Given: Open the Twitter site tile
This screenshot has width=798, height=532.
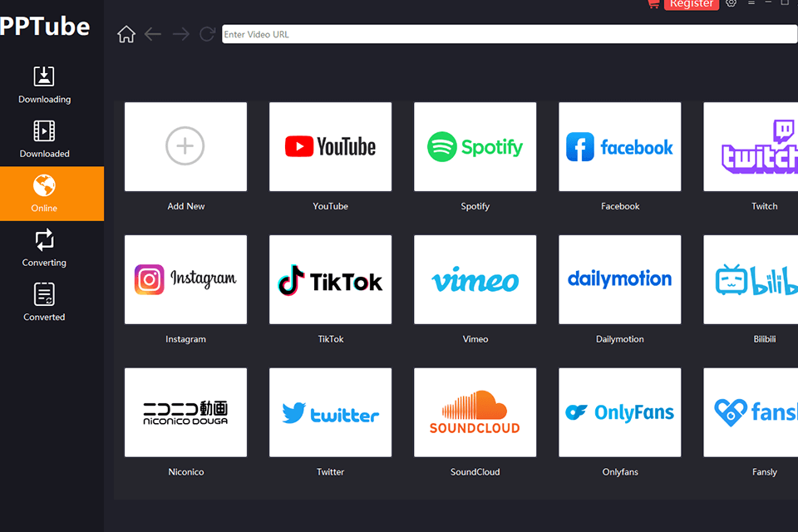Looking at the screenshot, I should coord(330,412).
